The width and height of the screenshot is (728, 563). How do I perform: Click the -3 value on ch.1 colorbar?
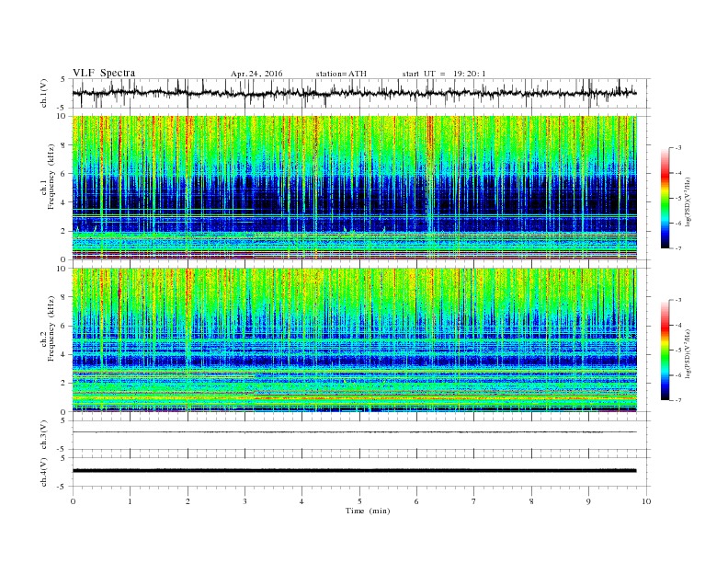[677, 148]
